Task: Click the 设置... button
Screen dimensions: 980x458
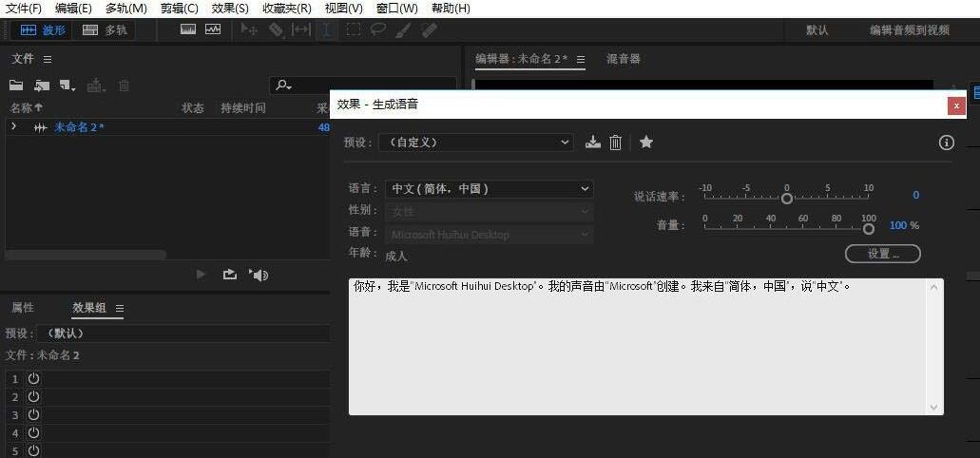Action: click(882, 254)
